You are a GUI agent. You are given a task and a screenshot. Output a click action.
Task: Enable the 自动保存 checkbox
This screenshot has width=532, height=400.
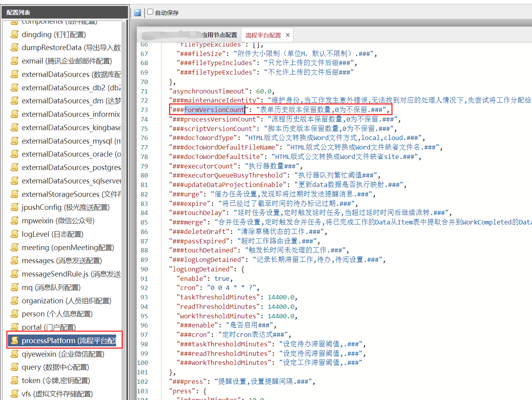pos(150,12)
